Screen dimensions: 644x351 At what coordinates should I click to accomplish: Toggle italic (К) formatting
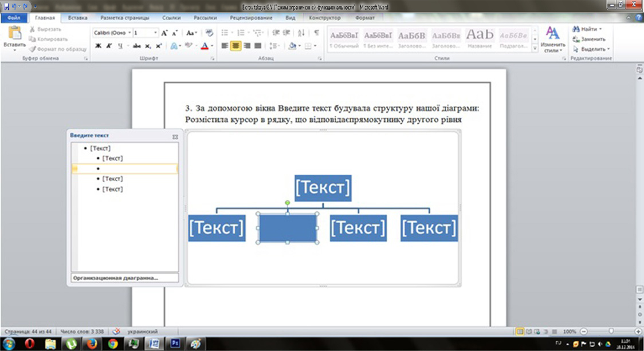pyautogui.click(x=109, y=46)
